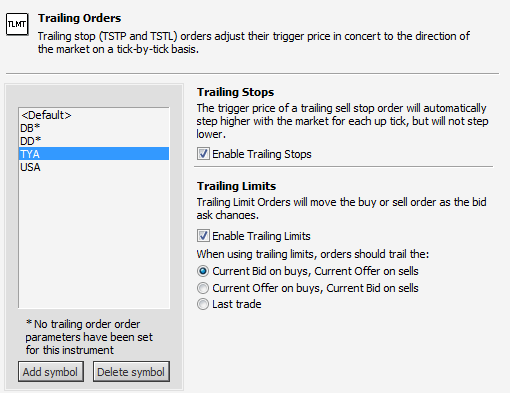
Task: Choose the Last trade radio option
Action: pos(203,304)
